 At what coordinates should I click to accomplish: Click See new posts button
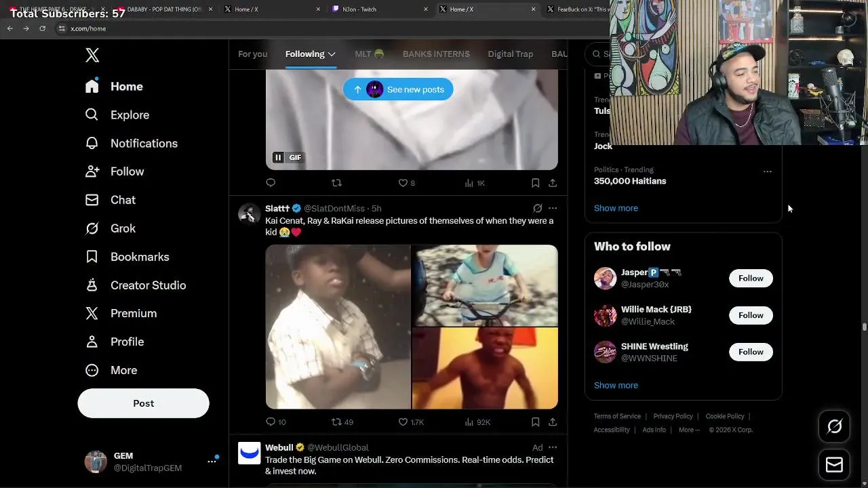(398, 89)
